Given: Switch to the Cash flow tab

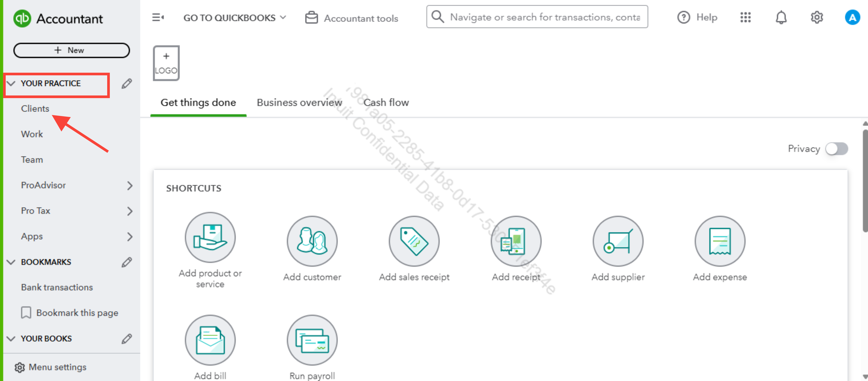Looking at the screenshot, I should click(386, 102).
